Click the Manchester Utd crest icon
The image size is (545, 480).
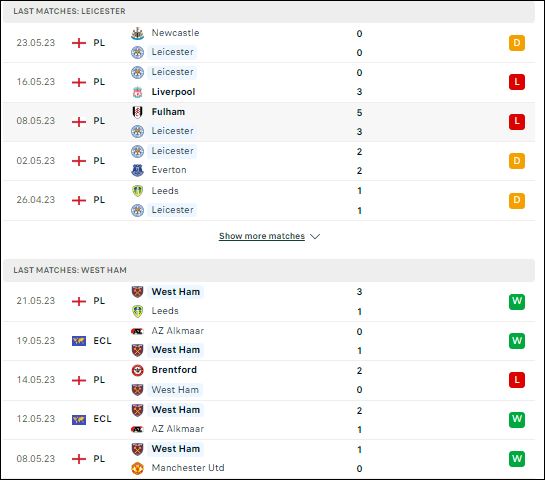(x=137, y=468)
